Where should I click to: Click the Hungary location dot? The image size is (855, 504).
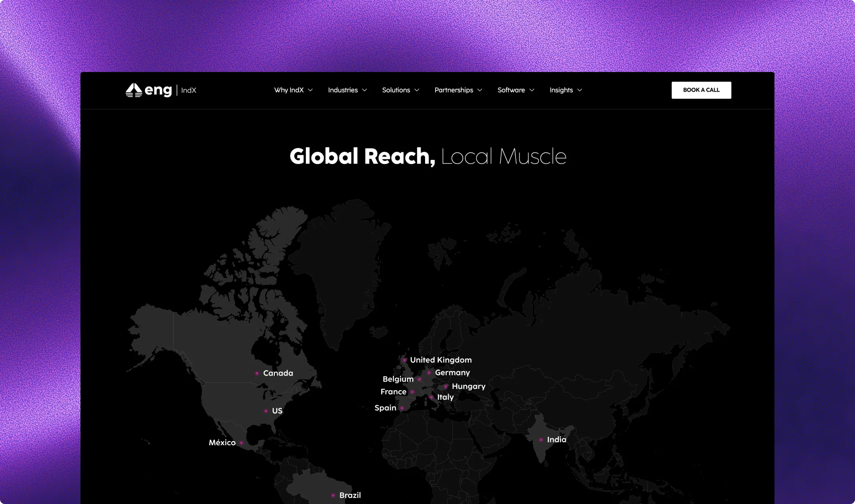446,386
